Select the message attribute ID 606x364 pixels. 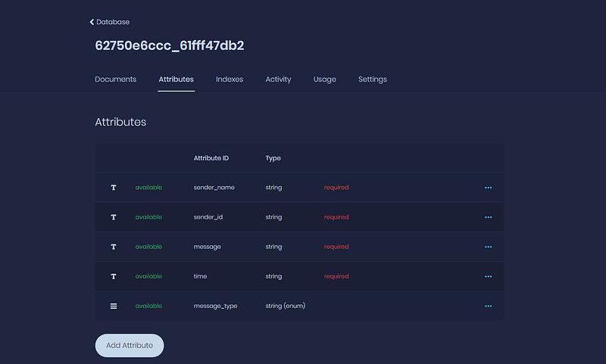pyautogui.click(x=207, y=247)
